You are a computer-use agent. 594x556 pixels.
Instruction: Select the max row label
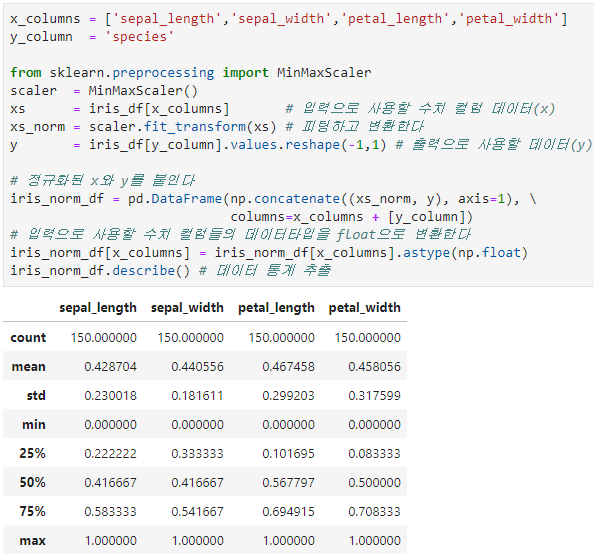pyautogui.click(x=33, y=540)
